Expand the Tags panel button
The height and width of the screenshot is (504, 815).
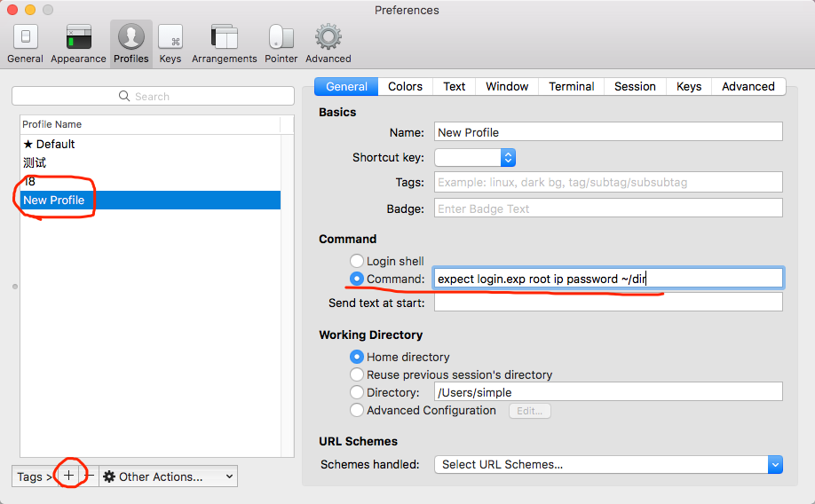pos(34,476)
